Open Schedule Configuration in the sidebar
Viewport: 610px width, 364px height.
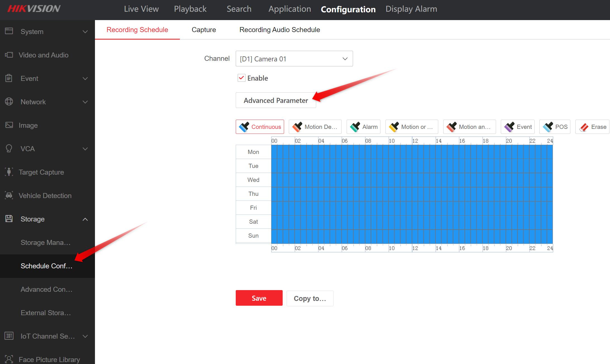click(47, 266)
